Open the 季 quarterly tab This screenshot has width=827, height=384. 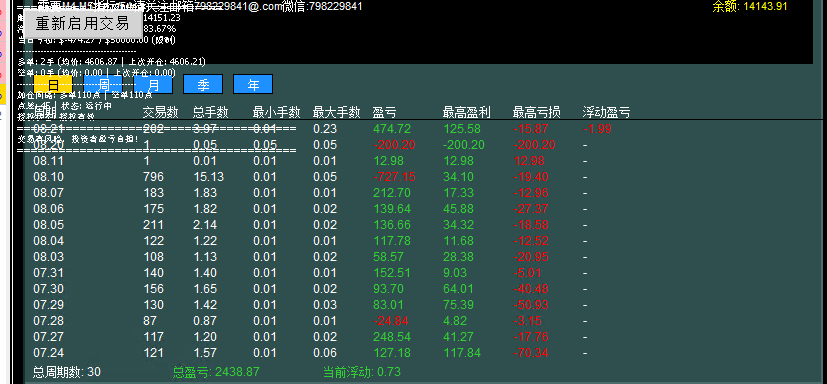click(x=203, y=84)
